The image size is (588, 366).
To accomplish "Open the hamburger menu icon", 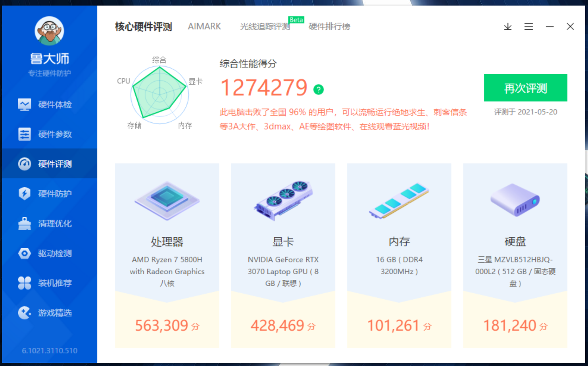I will (528, 27).
